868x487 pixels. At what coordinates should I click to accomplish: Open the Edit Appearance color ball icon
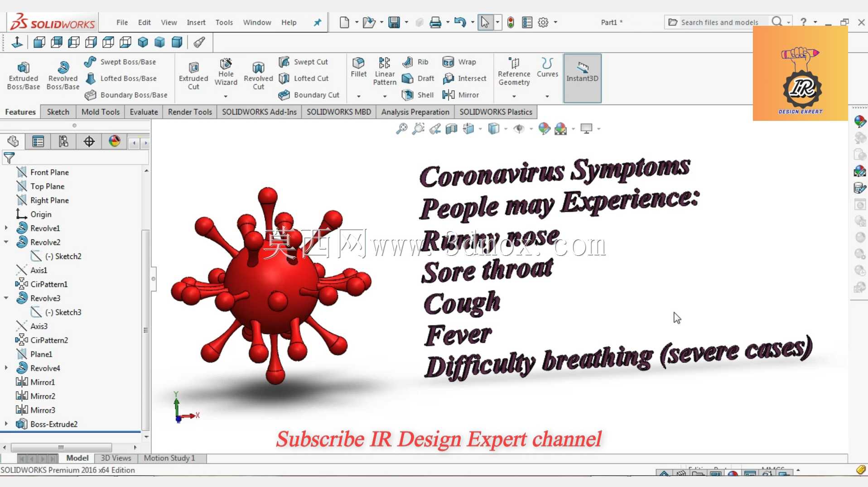544,129
